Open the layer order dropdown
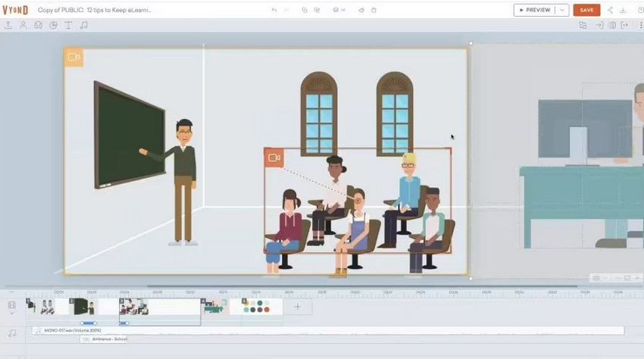This screenshot has width=644, height=359. coord(339,10)
